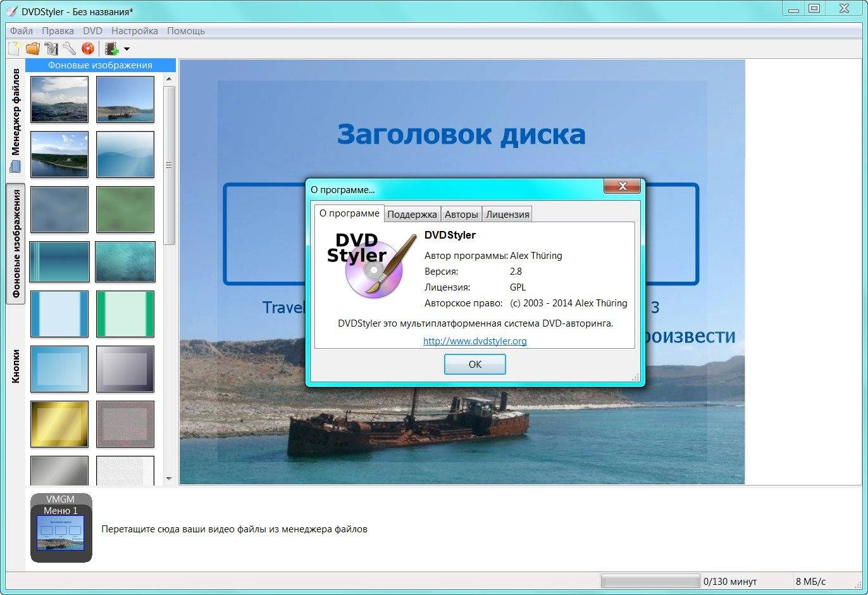
Task: Click the Фоновые изображения panel header
Action: 101,65
